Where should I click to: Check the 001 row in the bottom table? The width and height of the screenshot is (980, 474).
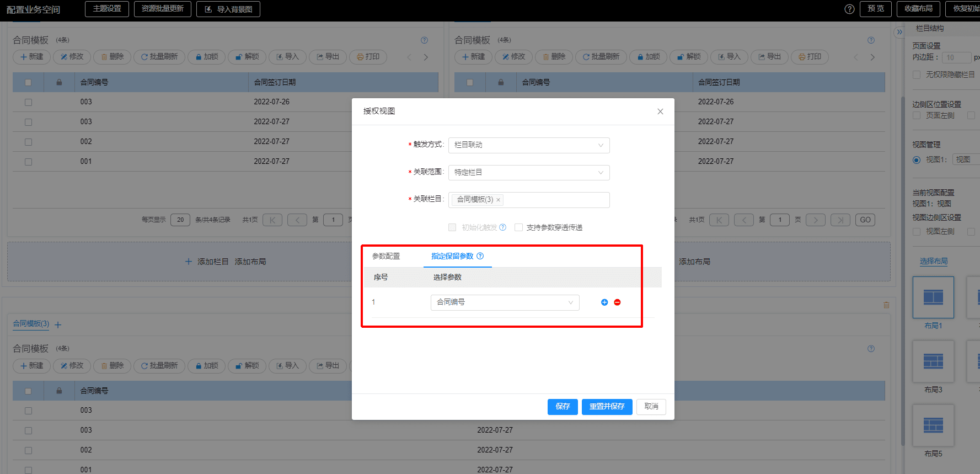pos(28,470)
